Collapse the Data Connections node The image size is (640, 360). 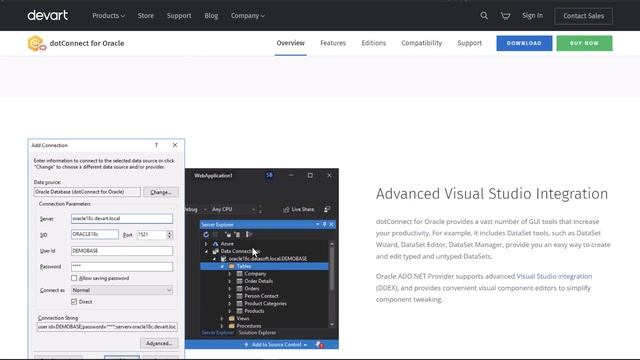coord(206,251)
